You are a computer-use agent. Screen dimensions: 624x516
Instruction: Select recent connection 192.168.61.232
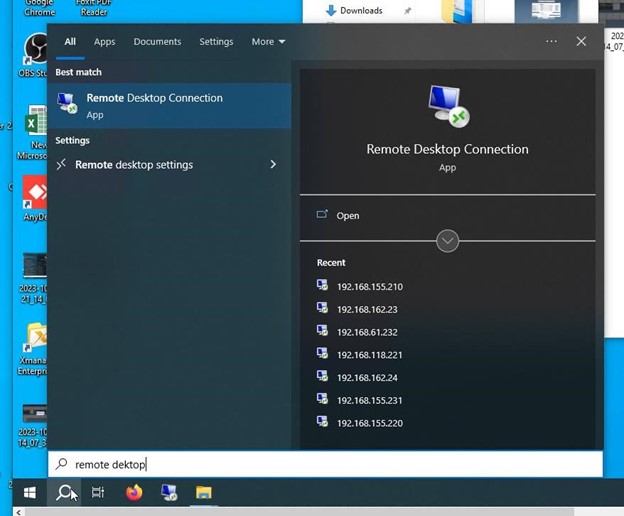366,333
